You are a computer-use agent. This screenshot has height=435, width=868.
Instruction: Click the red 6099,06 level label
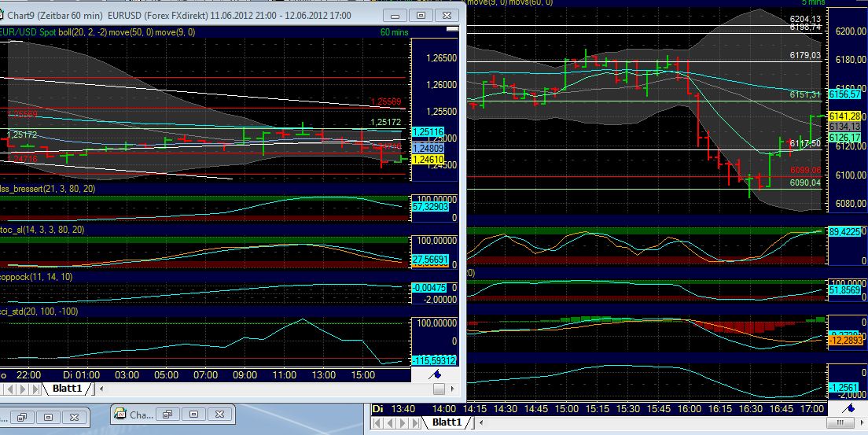tap(805, 170)
